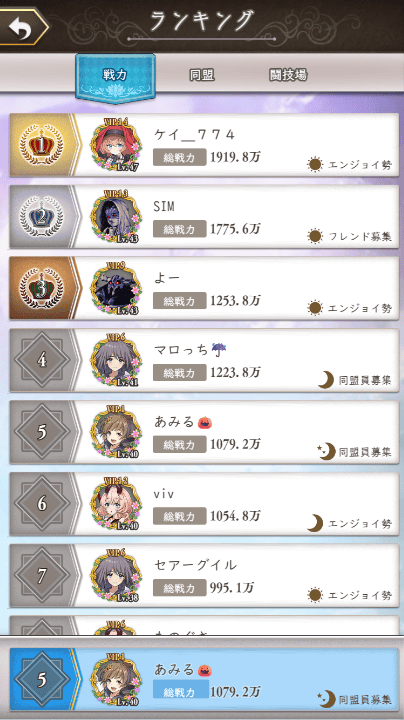Screen dimensions: 404x720
Task: Tap the sun icon beside フレンド募集
Action: [x=315, y=236]
